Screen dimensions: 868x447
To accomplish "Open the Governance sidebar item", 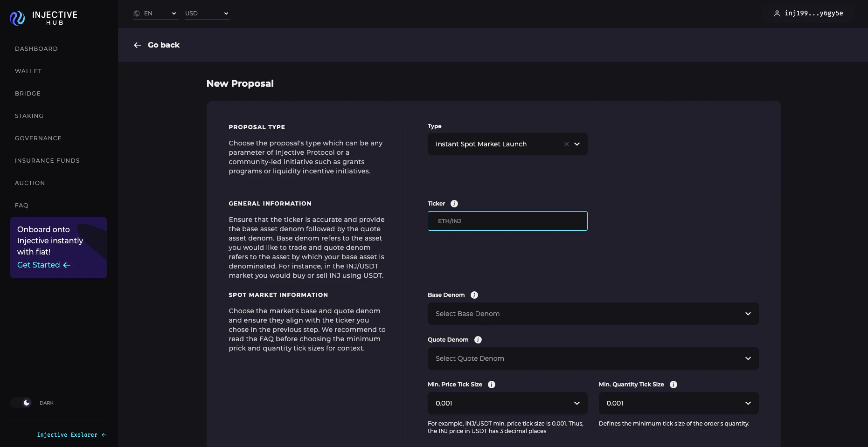I will coord(38,138).
